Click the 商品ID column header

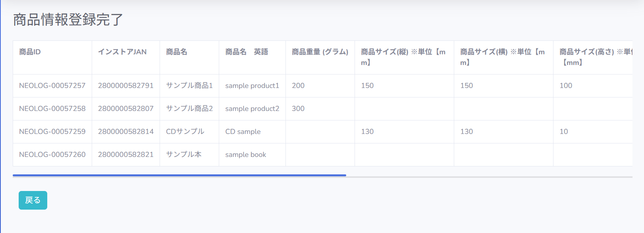pos(30,52)
